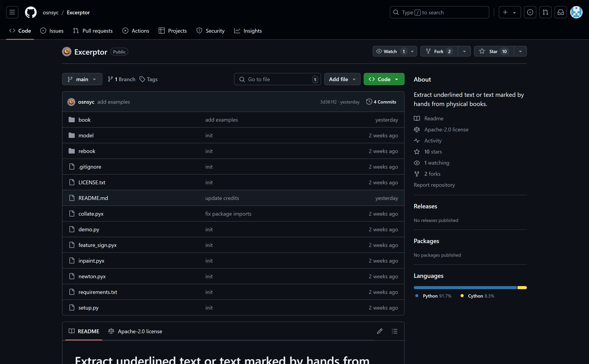This screenshot has height=364, width=589.
Task: Click the Tags tag icon
Action: 142,79
